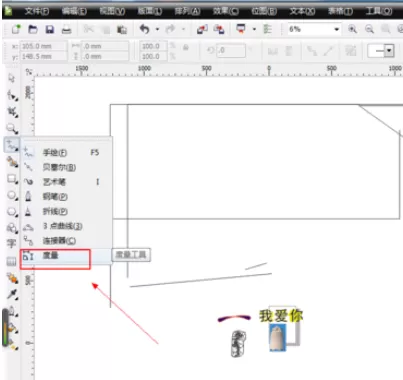Choose 折线(P) from the curve flyout
Viewport: 403px width, 380px height.
(66, 211)
